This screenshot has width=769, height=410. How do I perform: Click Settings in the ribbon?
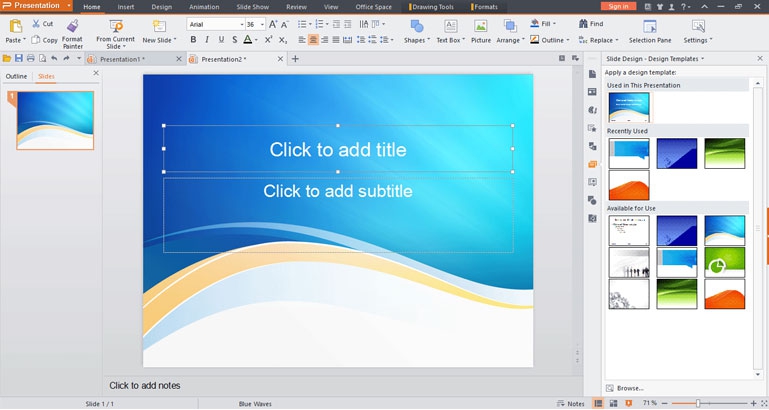698,31
